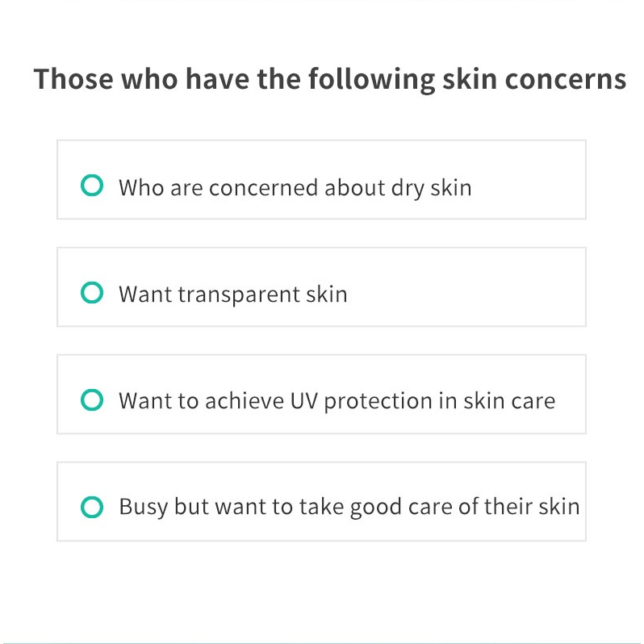
Task: Click the word 'Busy' in last option
Action: 144,507
